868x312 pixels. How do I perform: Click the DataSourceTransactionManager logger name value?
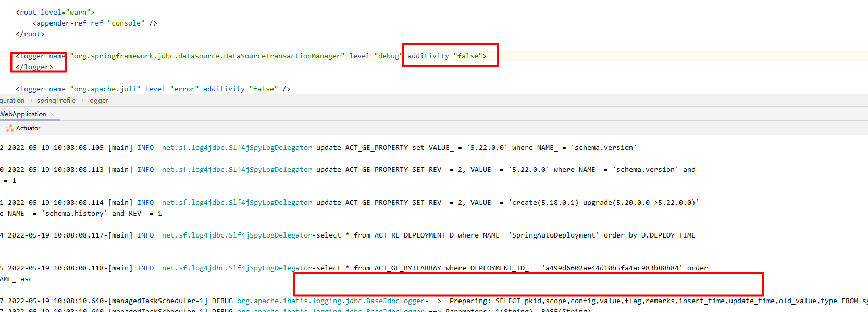point(207,56)
